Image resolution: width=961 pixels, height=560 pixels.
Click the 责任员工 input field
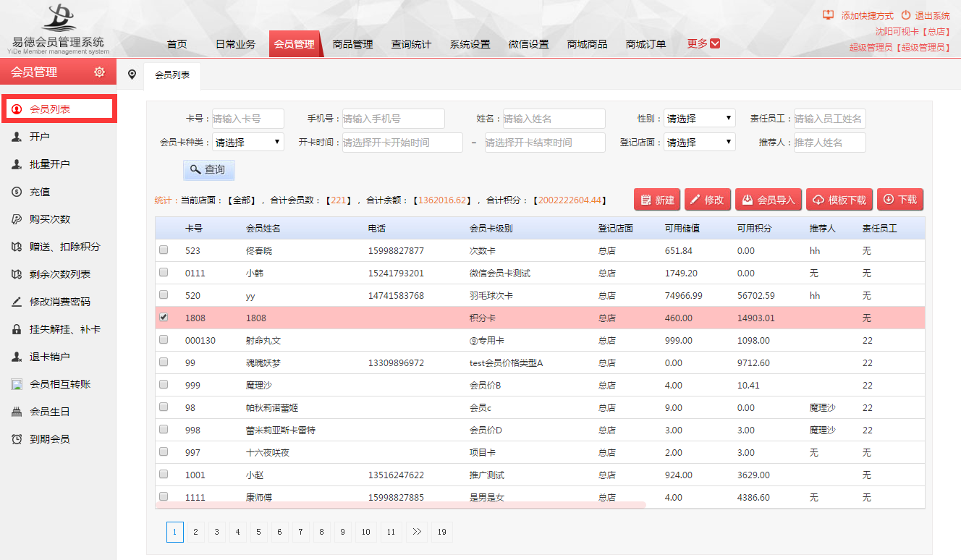click(x=830, y=119)
